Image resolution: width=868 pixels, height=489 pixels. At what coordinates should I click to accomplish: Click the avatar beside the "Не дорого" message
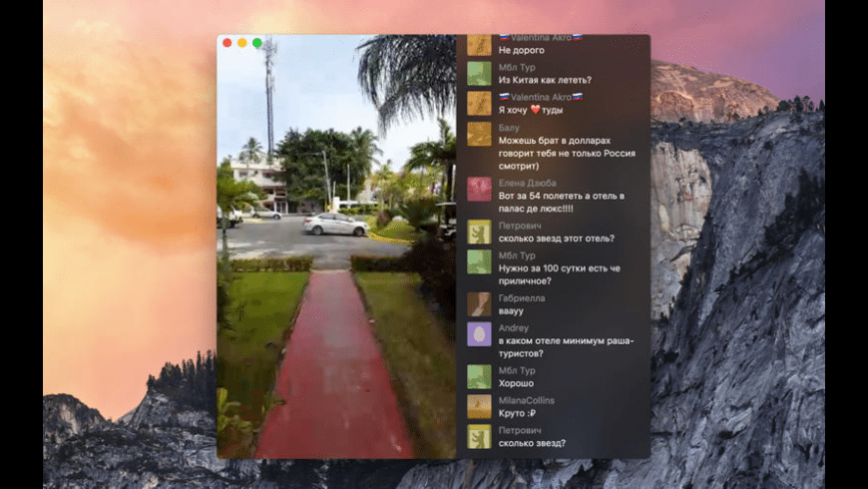point(479,45)
